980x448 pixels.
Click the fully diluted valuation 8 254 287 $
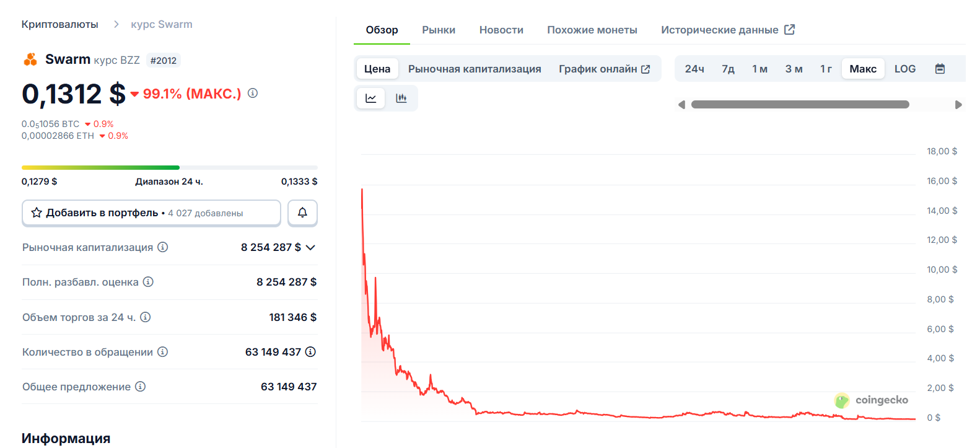point(287,282)
